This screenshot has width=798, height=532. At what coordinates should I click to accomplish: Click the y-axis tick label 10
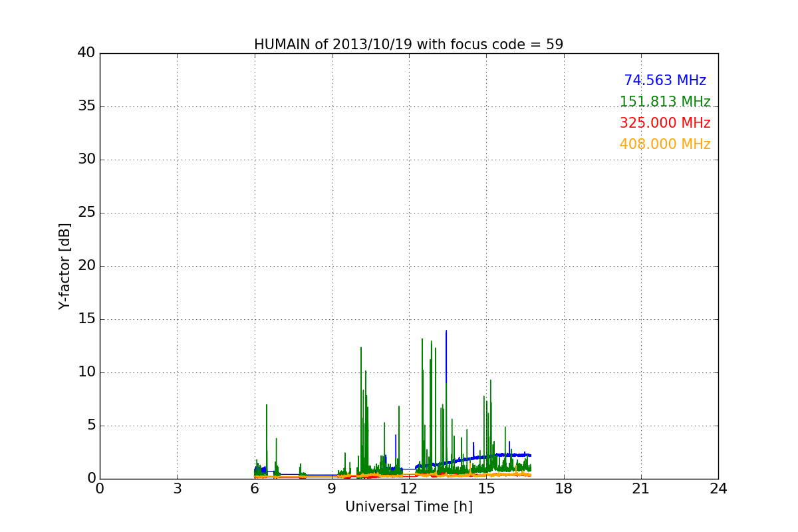pos(86,372)
